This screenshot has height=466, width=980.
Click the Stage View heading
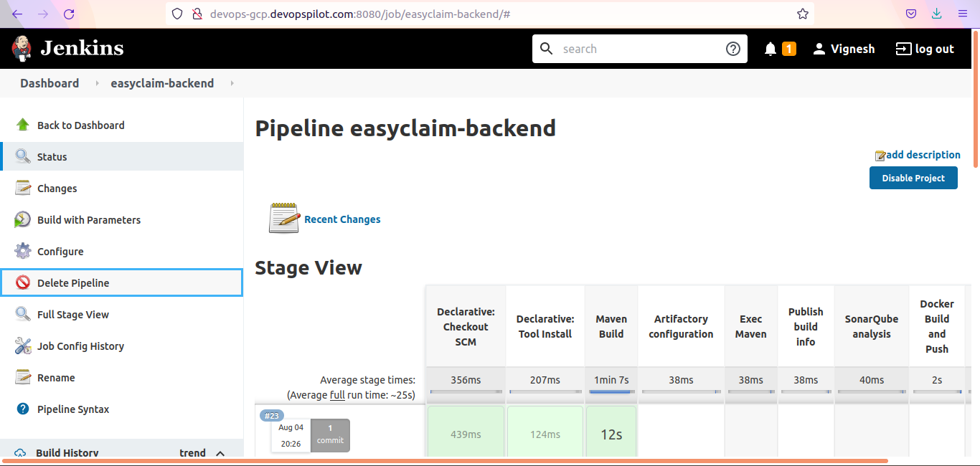pyautogui.click(x=308, y=268)
